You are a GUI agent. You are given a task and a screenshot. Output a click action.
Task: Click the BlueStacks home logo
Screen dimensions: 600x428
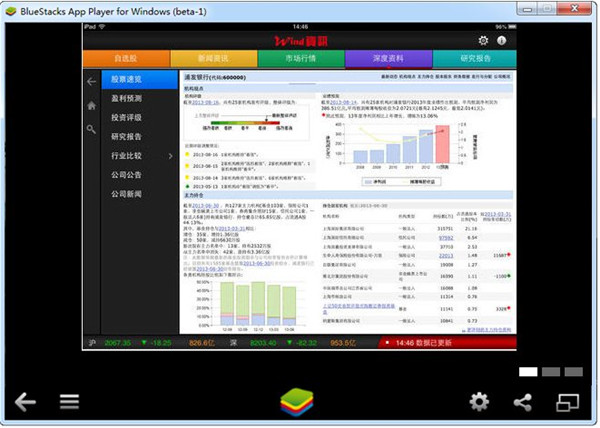pyautogui.click(x=297, y=403)
